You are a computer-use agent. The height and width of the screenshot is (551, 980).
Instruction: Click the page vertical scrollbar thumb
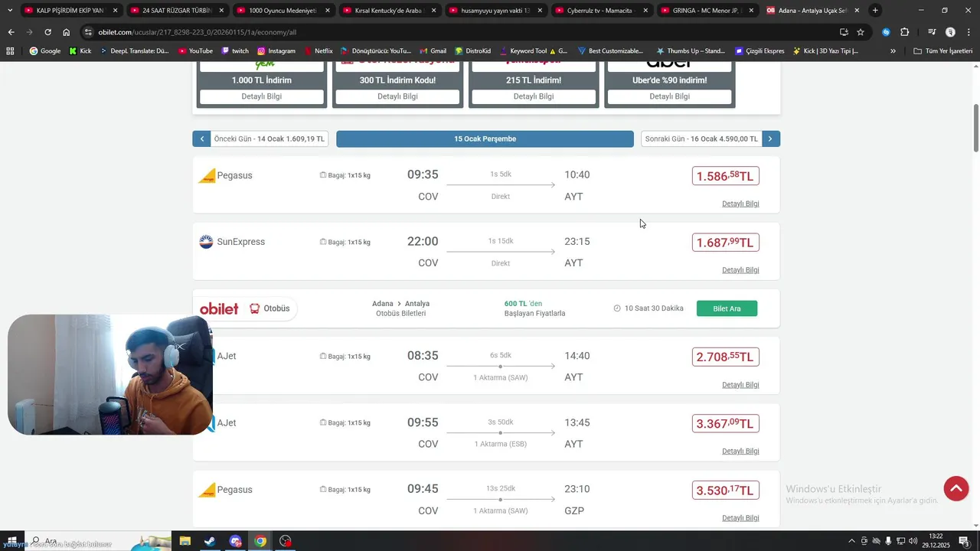click(975, 128)
